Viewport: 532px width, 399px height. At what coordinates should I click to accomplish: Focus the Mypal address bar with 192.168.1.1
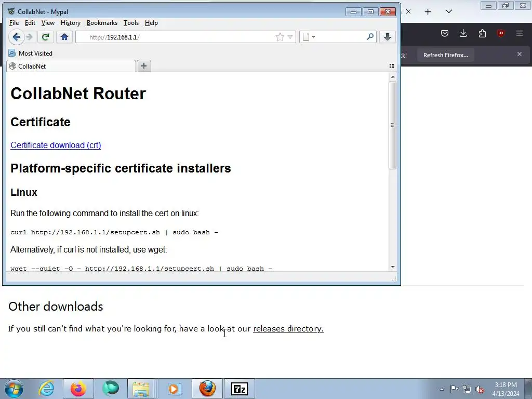pos(185,37)
